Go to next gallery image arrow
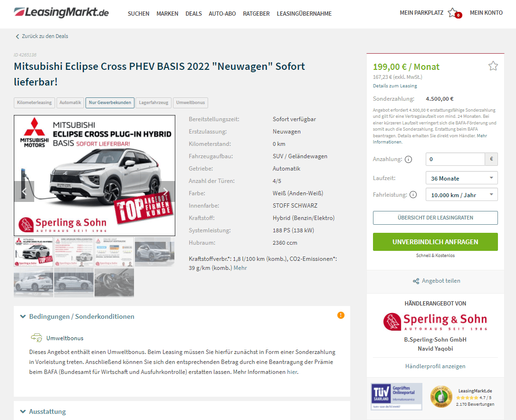The width and height of the screenshot is (516, 420). (x=165, y=191)
